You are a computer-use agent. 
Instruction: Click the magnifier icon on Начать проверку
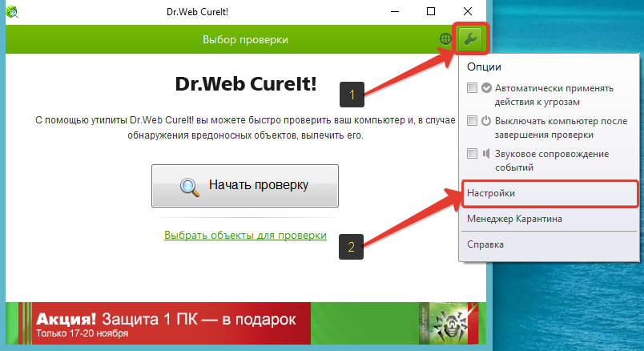189,187
